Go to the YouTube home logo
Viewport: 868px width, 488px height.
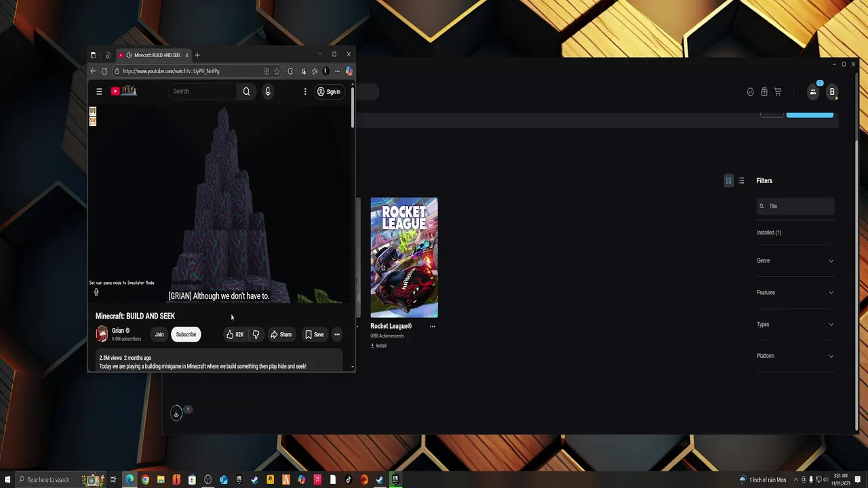pos(124,91)
